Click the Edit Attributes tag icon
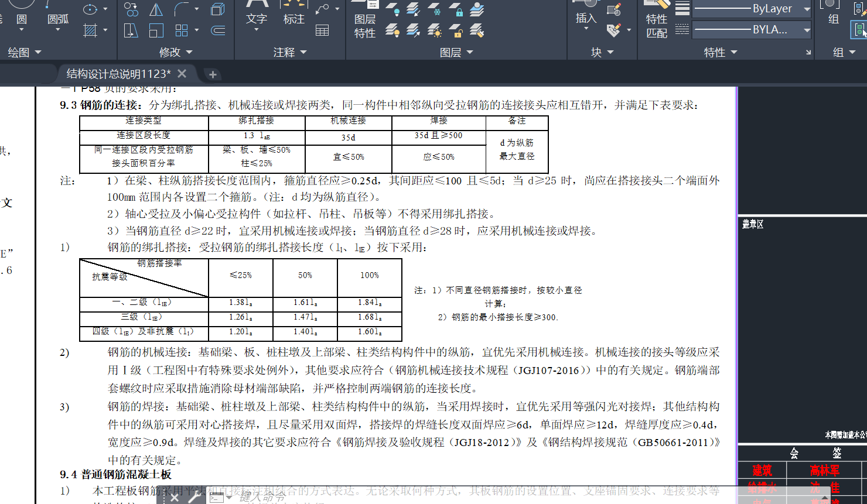The image size is (867, 504). pos(614,30)
